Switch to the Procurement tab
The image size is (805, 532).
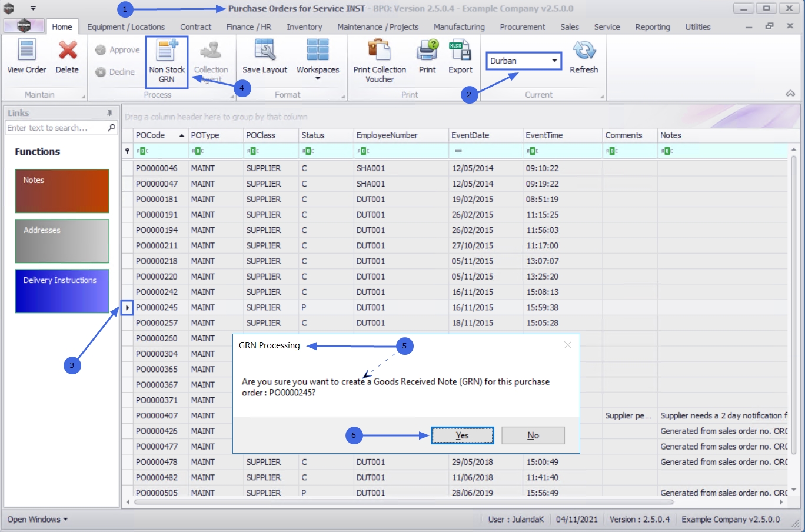pos(522,27)
